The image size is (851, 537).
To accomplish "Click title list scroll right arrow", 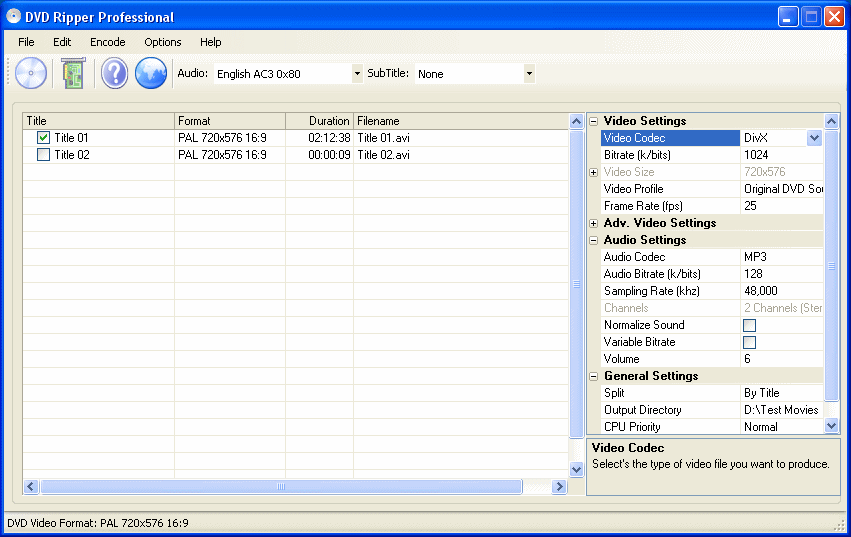I will click(x=559, y=487).
